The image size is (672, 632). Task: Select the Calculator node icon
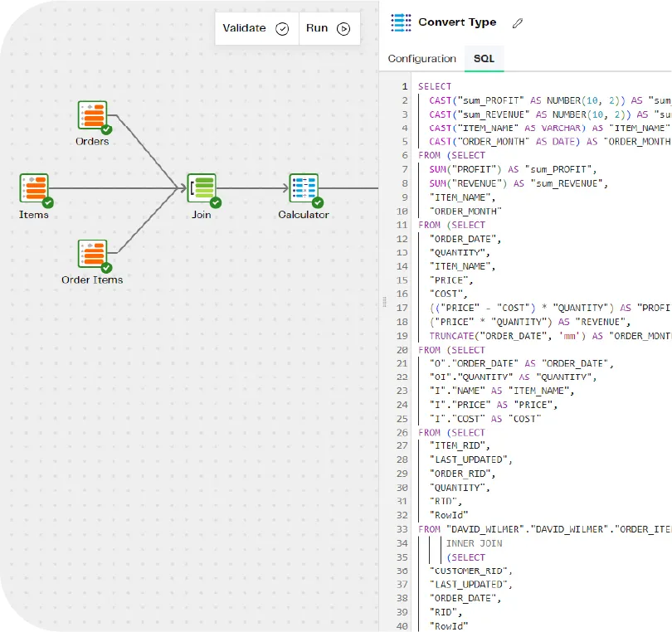[x=304, y=188]
